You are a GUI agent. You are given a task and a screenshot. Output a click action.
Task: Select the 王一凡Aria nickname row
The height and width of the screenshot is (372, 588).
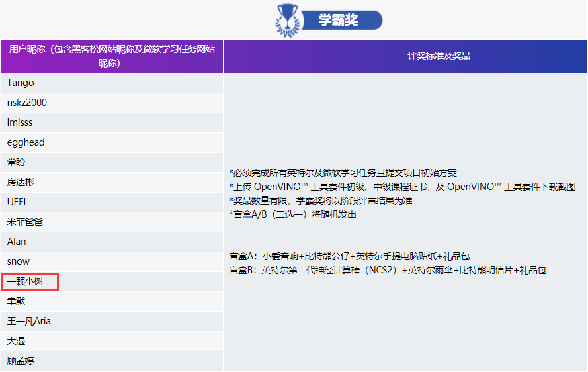point(112,321)
